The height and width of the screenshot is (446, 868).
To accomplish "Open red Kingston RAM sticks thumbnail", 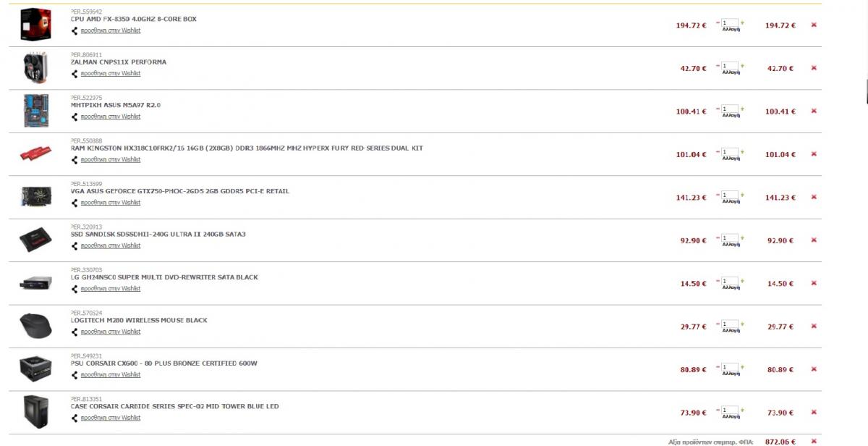I will [36, 154].
